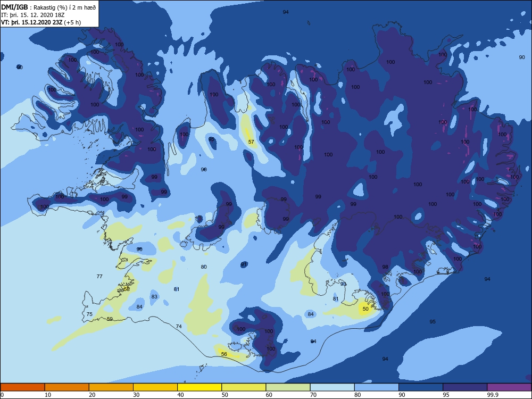The width and height of the screenshot is (532, 399).
Task: Click the '0' legend tick label
Action: tap(2, 395)
